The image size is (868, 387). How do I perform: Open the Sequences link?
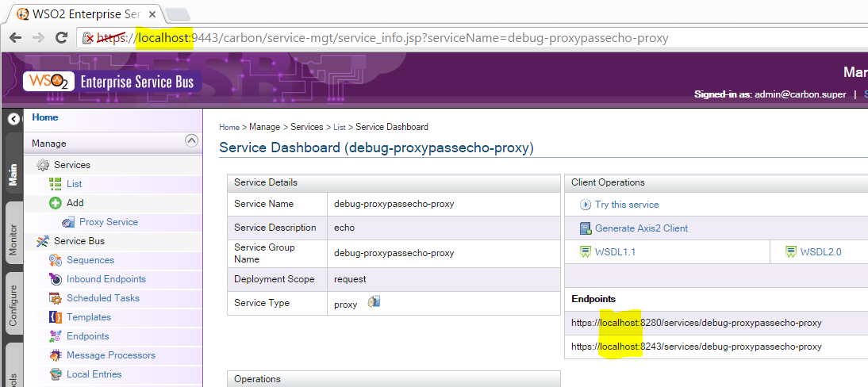[90, 260]
